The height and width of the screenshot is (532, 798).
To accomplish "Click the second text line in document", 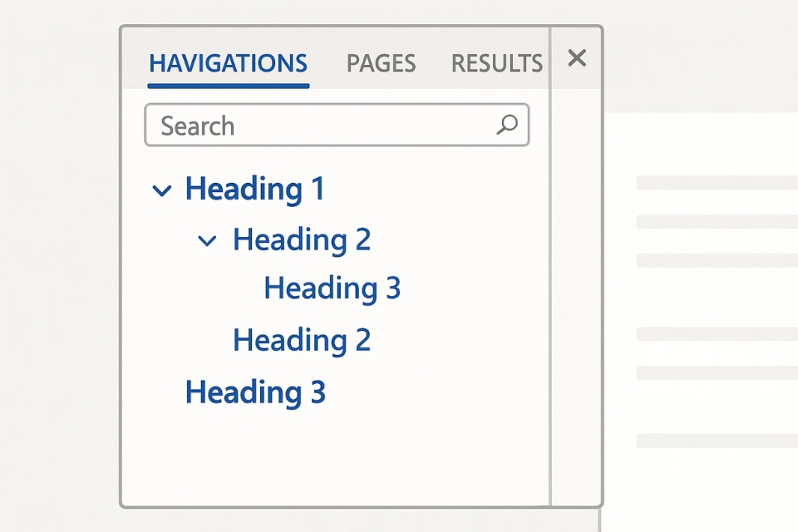I will (717, 221).
